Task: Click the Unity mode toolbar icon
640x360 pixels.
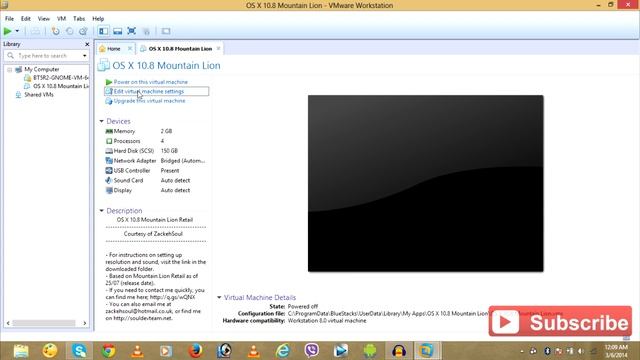Action: [146, 31]
